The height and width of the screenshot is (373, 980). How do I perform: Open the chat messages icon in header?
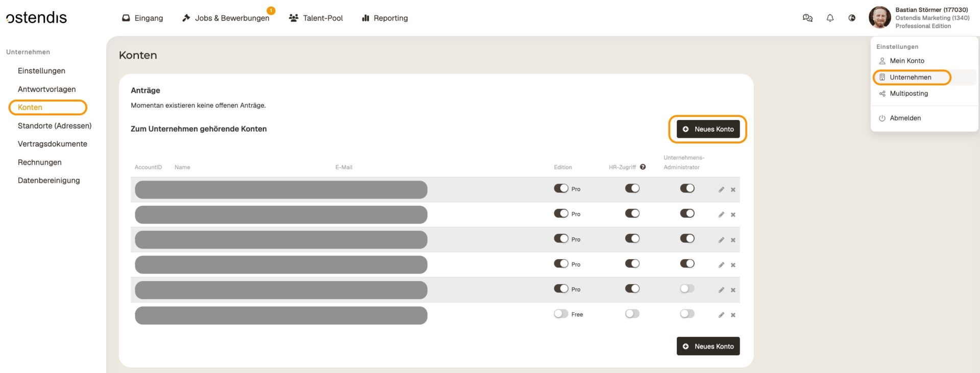(x=807, y=18)
